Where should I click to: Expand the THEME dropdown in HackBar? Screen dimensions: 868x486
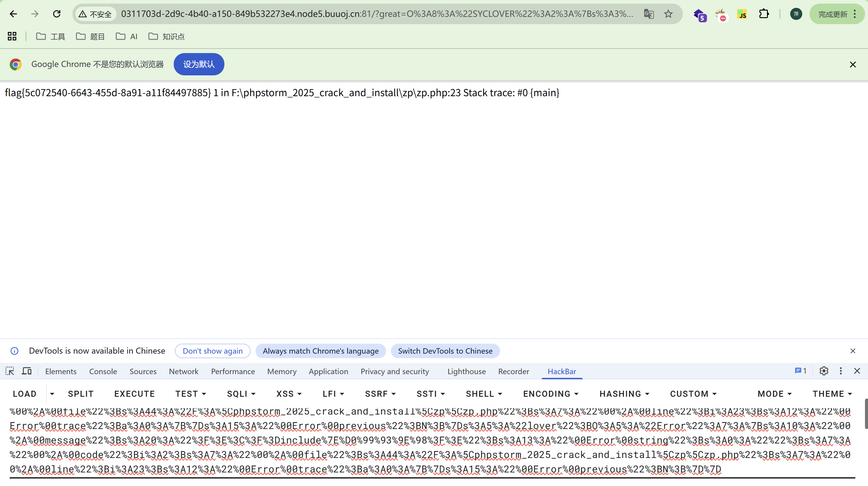coord(832,394)
